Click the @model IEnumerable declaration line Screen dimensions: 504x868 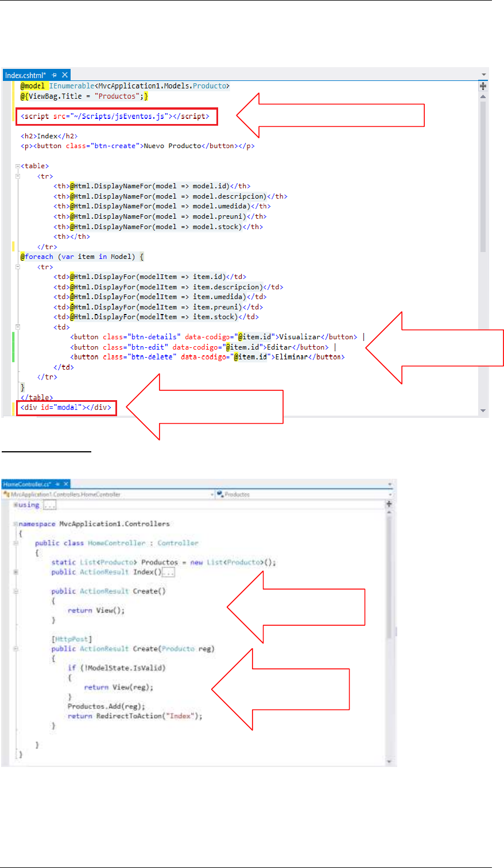point(125,86)
